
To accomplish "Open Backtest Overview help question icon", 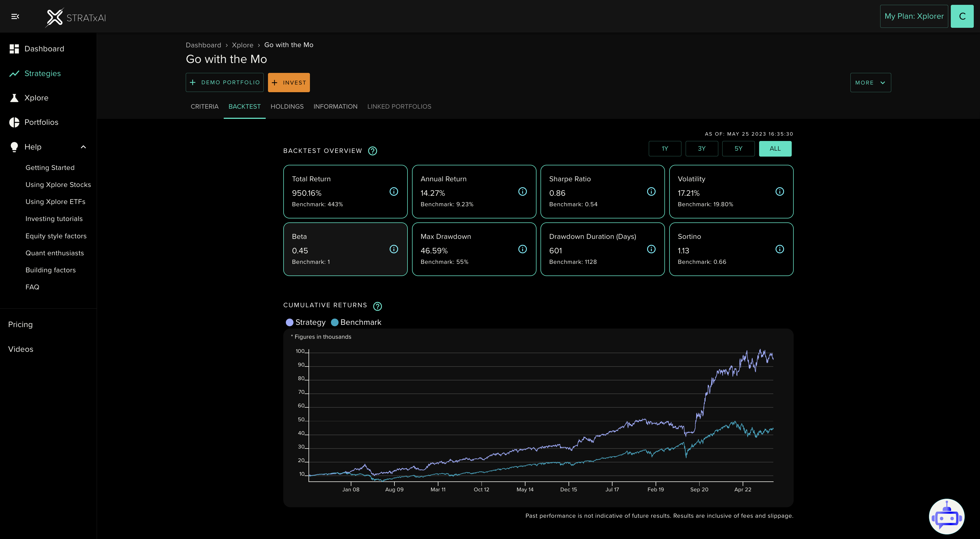I will click(x=372, y=151).
